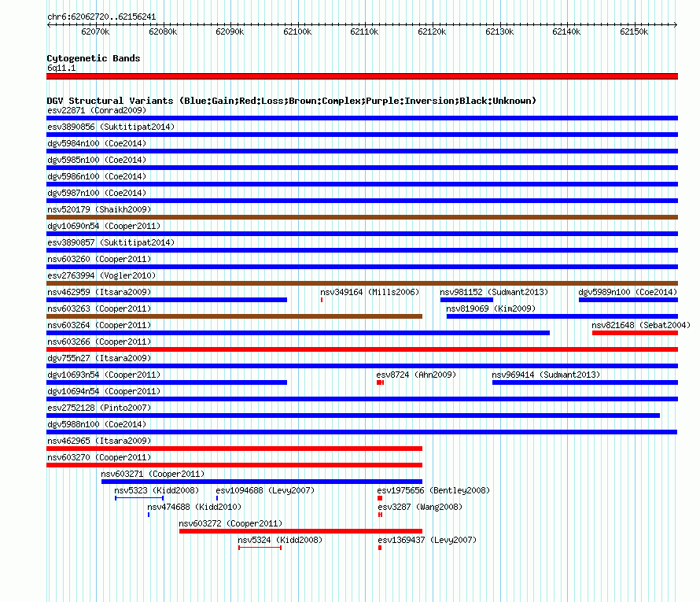Viewport: 700px width, 602px height.
Task: Click the nsv520179 (Shaikh2009) label
Action: [x=99, y=209]
